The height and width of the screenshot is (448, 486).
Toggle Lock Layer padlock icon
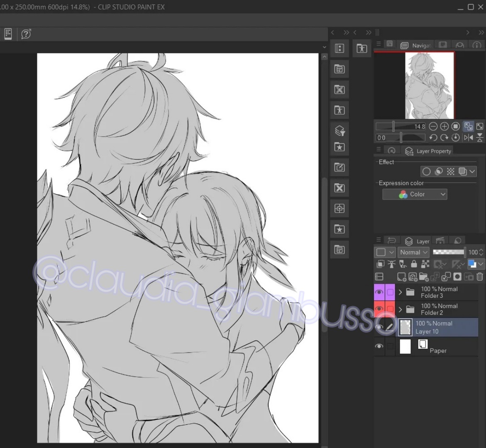click(414, 264)
